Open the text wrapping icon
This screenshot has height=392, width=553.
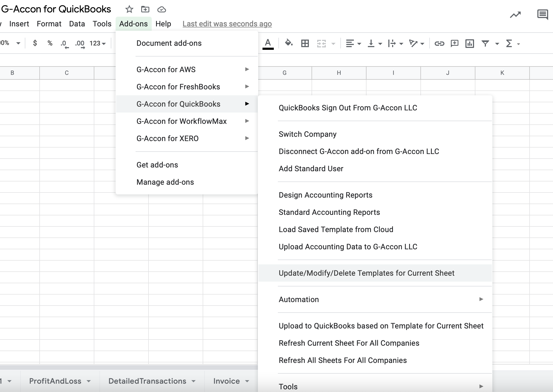tap(392, 43)
